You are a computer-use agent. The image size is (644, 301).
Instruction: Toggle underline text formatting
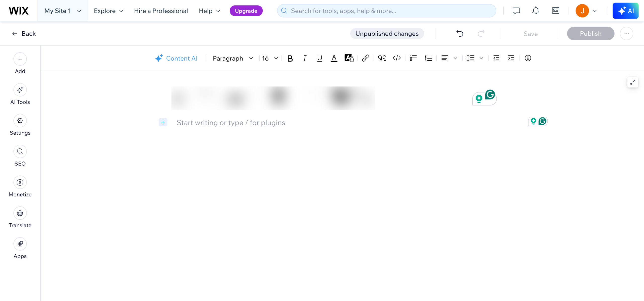[319, 58]
